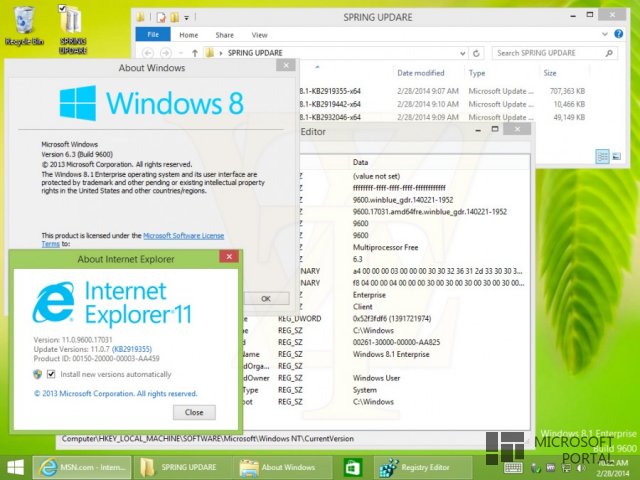Viewport: 640px width, 480px height.
Task: Click the Forward arrow in Explorer
Action: coord(165,53)
